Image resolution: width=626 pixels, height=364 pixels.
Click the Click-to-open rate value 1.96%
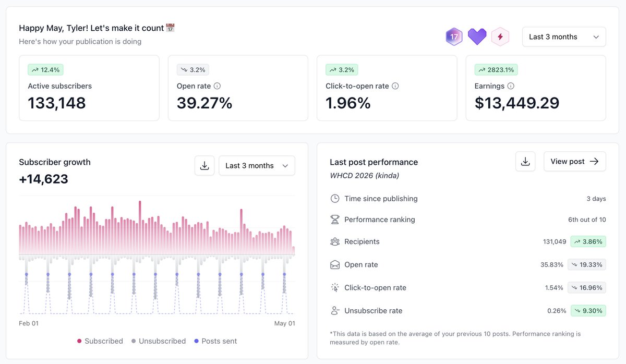pos(348,103)
